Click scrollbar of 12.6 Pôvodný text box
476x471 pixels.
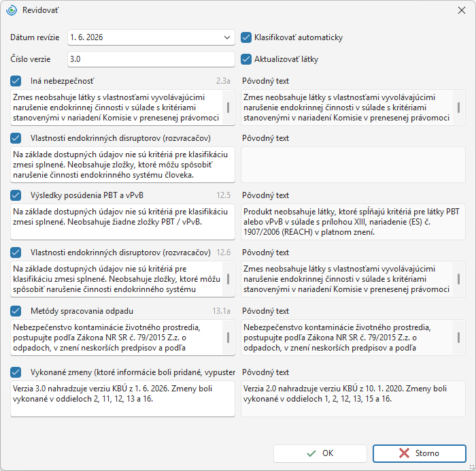pos(458,278)
